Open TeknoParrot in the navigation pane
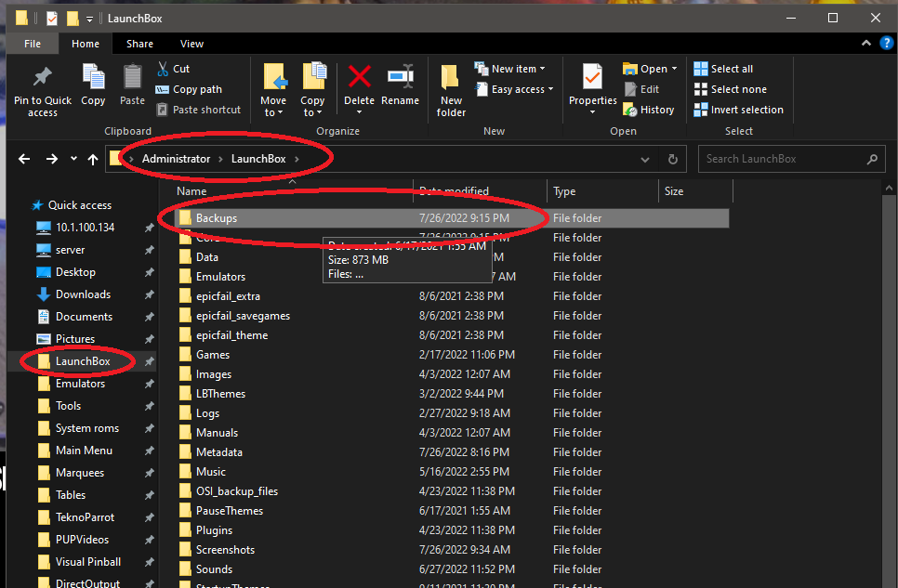 76,517
